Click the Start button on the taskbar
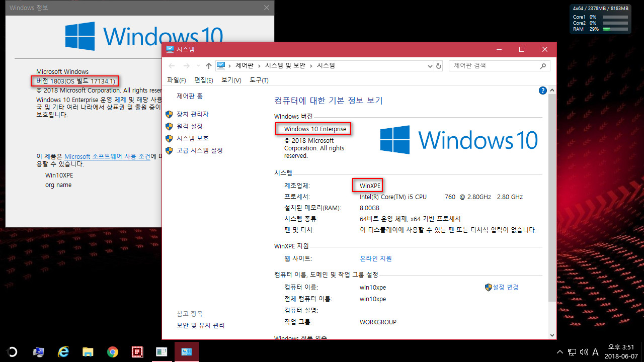 click(x=11, y=352)
